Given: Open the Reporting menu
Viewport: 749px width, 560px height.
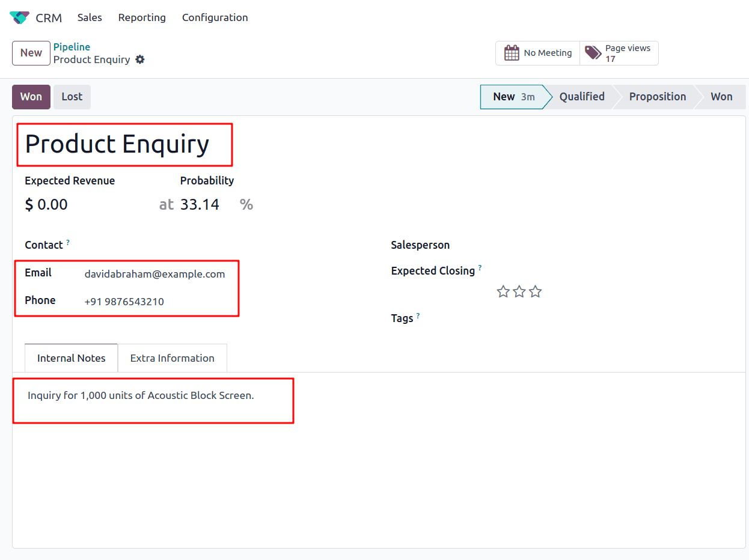Looking at the screenshot, I should [x=142, y=17].
